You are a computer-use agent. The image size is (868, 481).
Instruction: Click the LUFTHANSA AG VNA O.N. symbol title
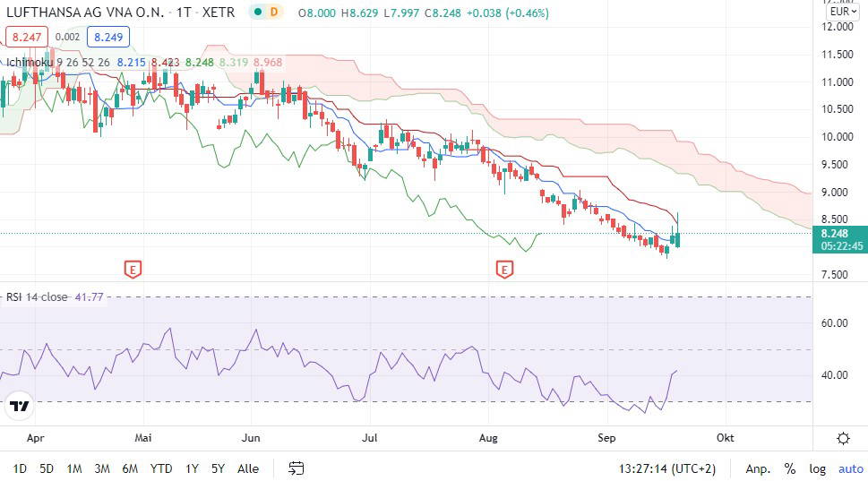coord(85,13)
